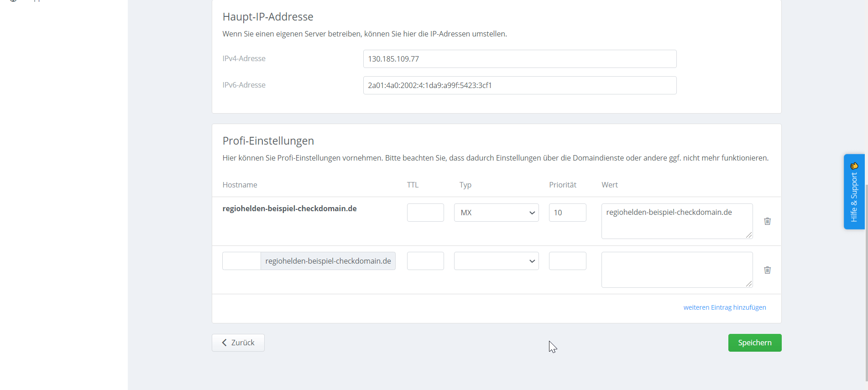Click the Wert textarea of the MX record
The image size is (868, 390).
677,221
